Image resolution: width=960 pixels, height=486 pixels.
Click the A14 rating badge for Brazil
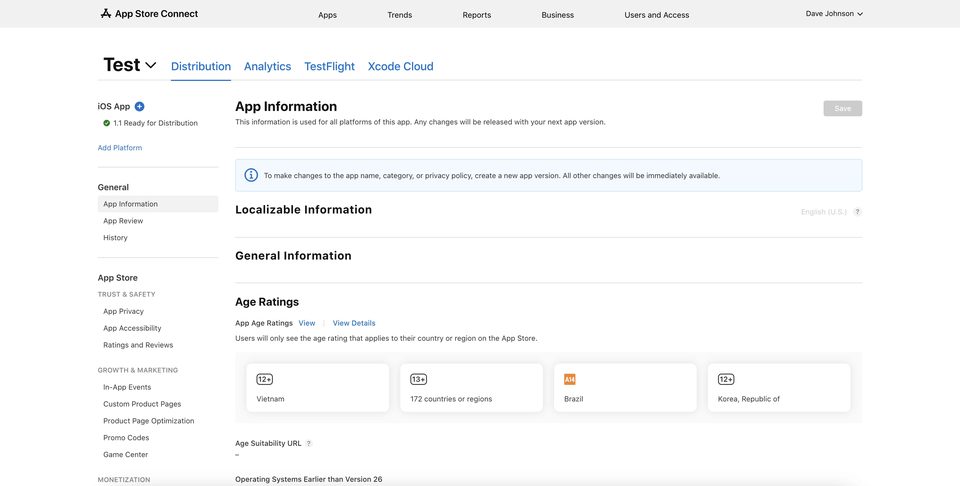pyautogui.click(x=569, y=379)
